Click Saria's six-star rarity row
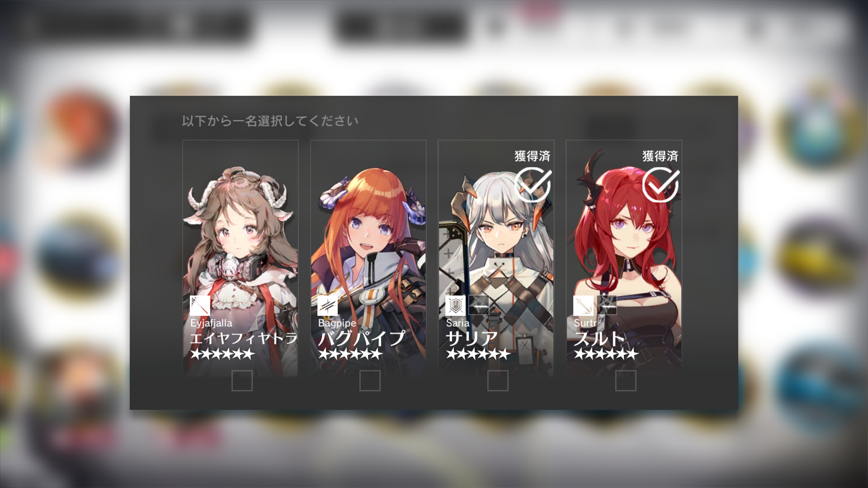 click(x=478, y=354)
